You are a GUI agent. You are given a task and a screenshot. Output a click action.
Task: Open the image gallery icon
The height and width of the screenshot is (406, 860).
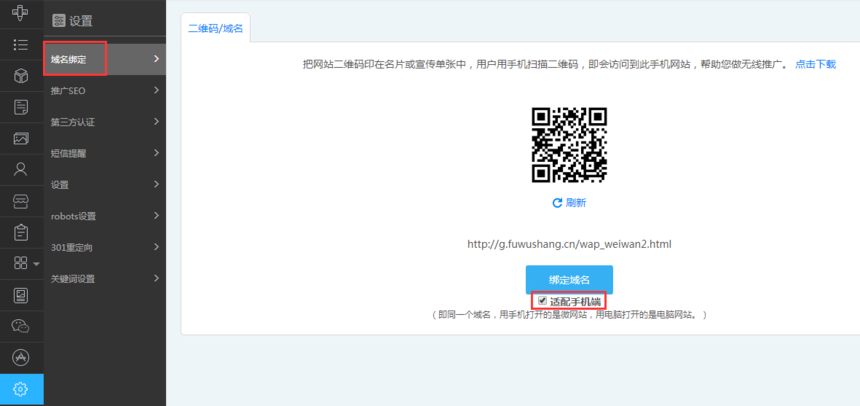click(x=21, y=138)
